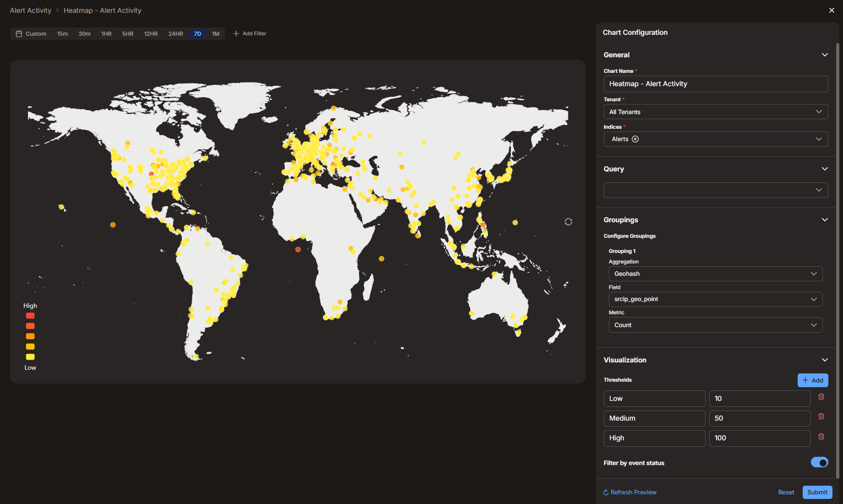The width and height of the screenshot is (843, 504).
Task: Delete the Medium threshold row
Action: click(x=821, y=416)
